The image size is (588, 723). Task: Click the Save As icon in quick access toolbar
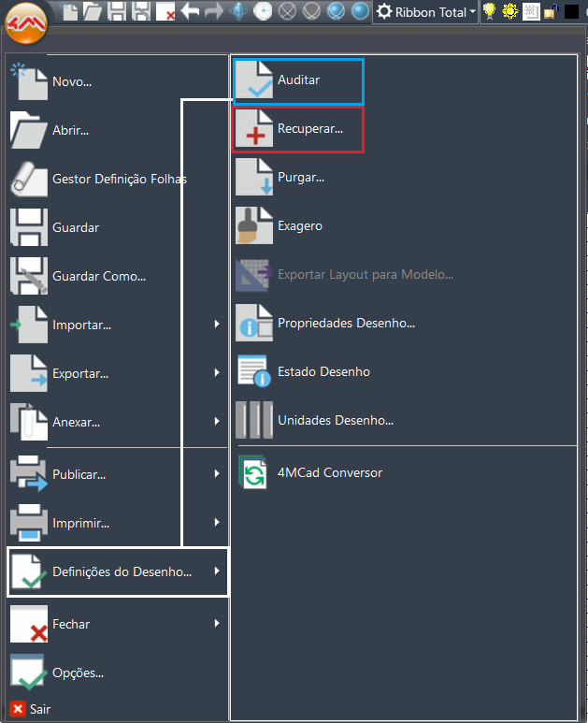click(141, 11)
